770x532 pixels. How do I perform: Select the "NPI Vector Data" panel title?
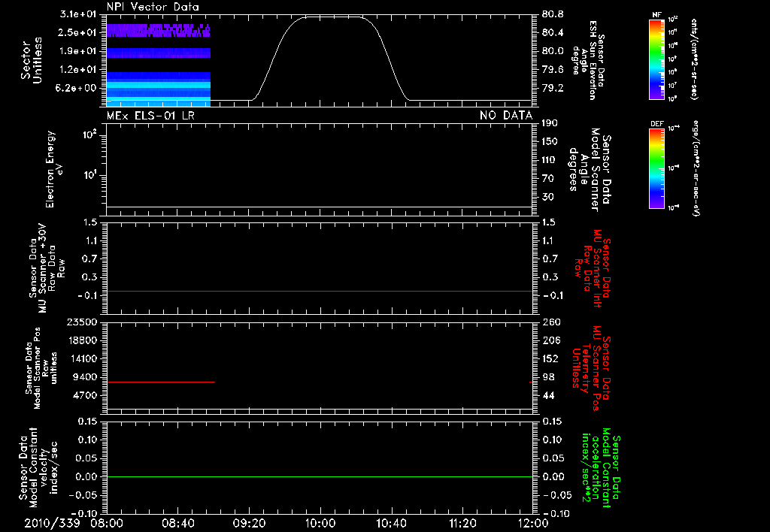153,7
